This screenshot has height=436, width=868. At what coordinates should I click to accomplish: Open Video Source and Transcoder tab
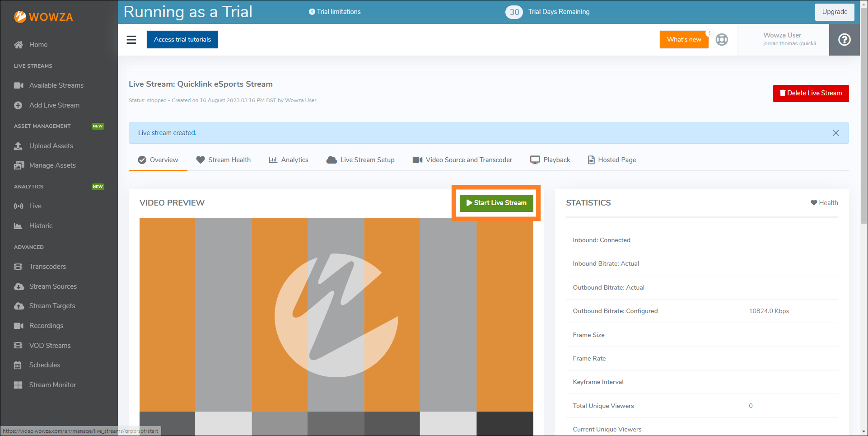click(462, 160)
